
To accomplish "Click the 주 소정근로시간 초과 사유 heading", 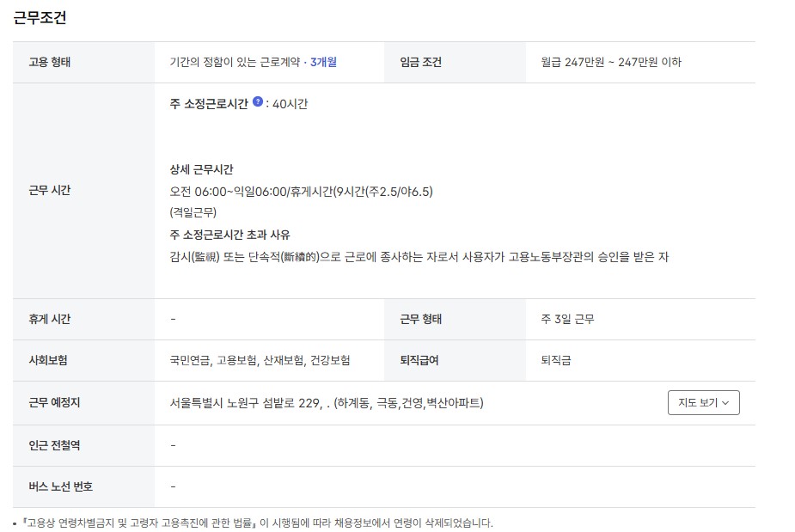I will tap(229, 235).
